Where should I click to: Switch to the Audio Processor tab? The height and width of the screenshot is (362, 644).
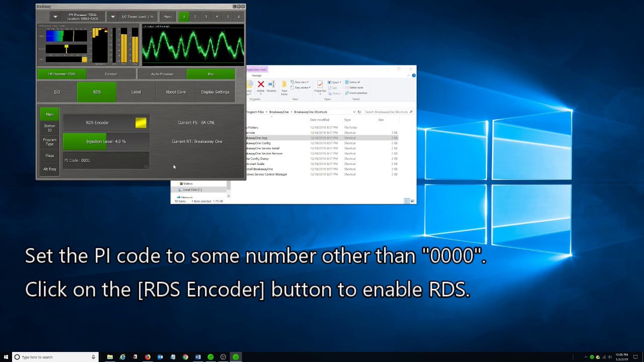[162, 74]
